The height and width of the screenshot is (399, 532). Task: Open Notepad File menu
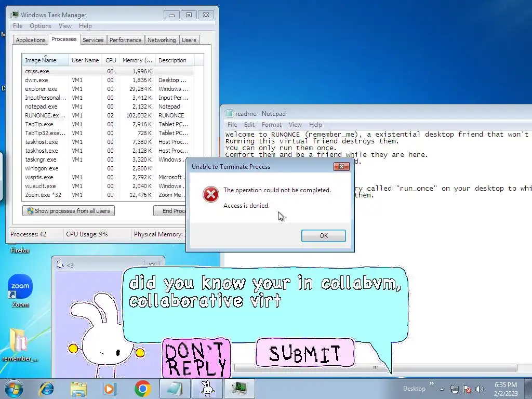click(232, 125)
